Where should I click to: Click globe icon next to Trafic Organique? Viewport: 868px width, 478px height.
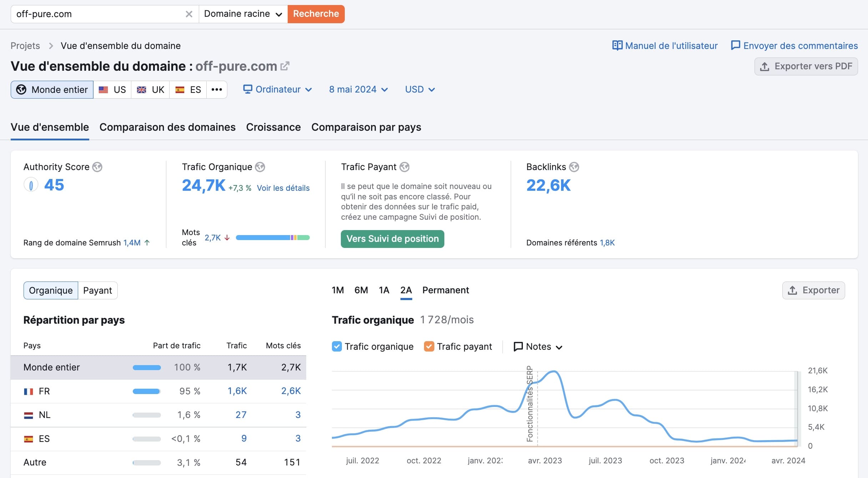coord(260,167)
